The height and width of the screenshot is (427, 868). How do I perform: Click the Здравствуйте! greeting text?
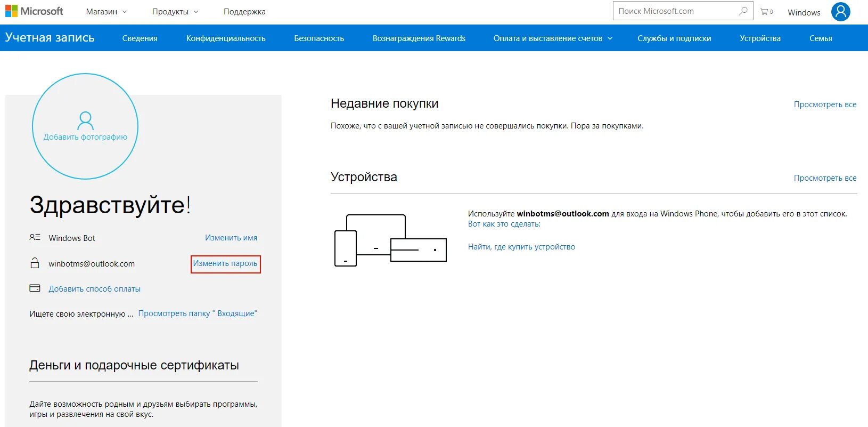[110, 205]
